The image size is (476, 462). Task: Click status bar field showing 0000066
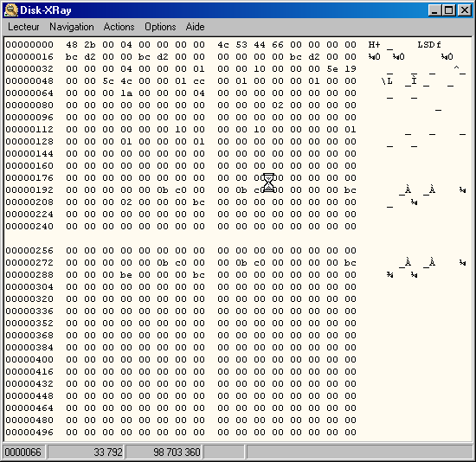[24, 452]
